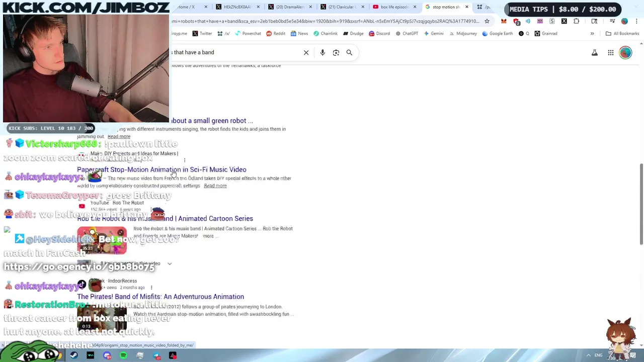Viewport: 644px width, 362px height.
Task: Open the Search Labs flask icon
Action: (x=595, y=53)
